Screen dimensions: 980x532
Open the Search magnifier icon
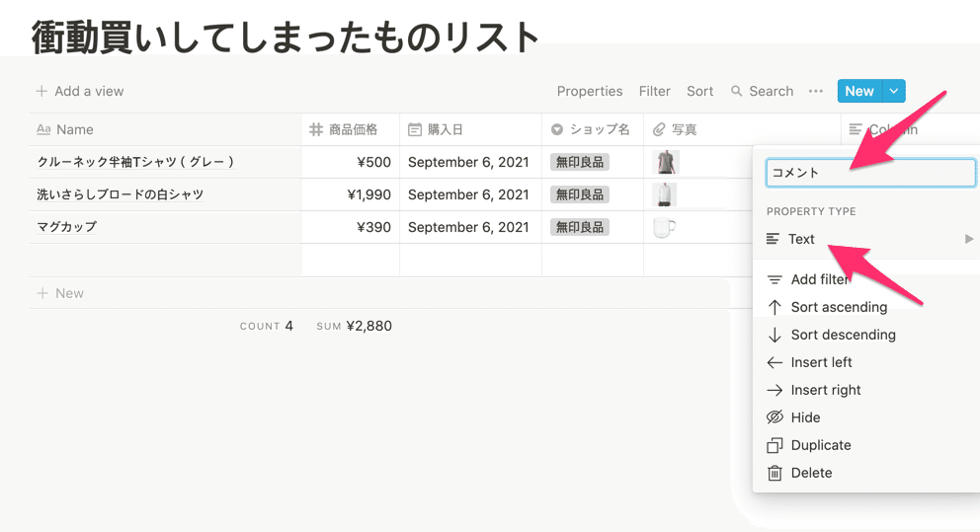pyautogui.click(x=737, y=91)
